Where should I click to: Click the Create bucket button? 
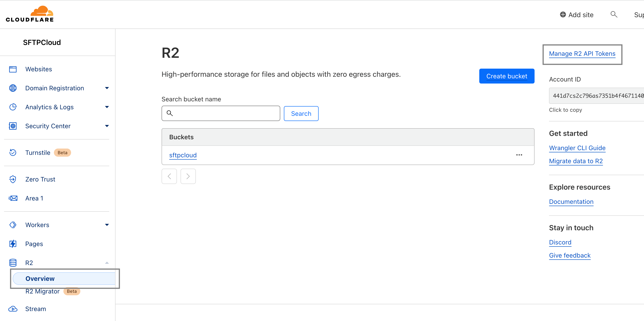(507, 76)
